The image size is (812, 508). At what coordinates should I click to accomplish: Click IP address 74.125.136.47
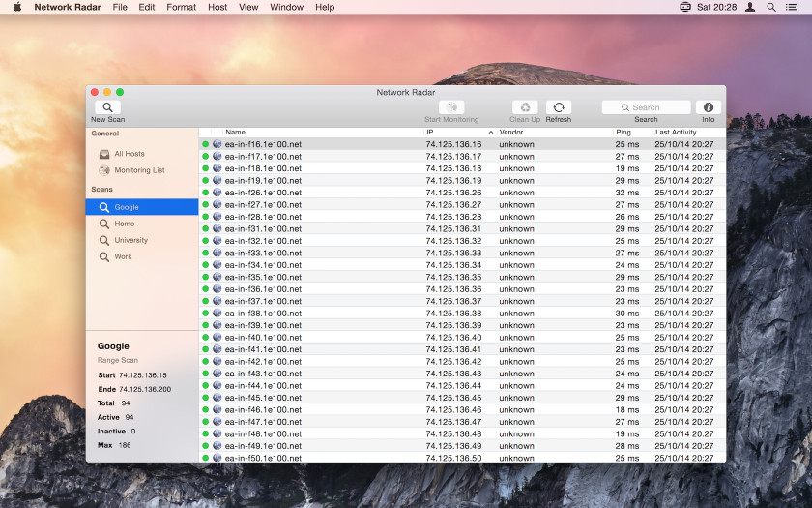[x=453, y=422]
